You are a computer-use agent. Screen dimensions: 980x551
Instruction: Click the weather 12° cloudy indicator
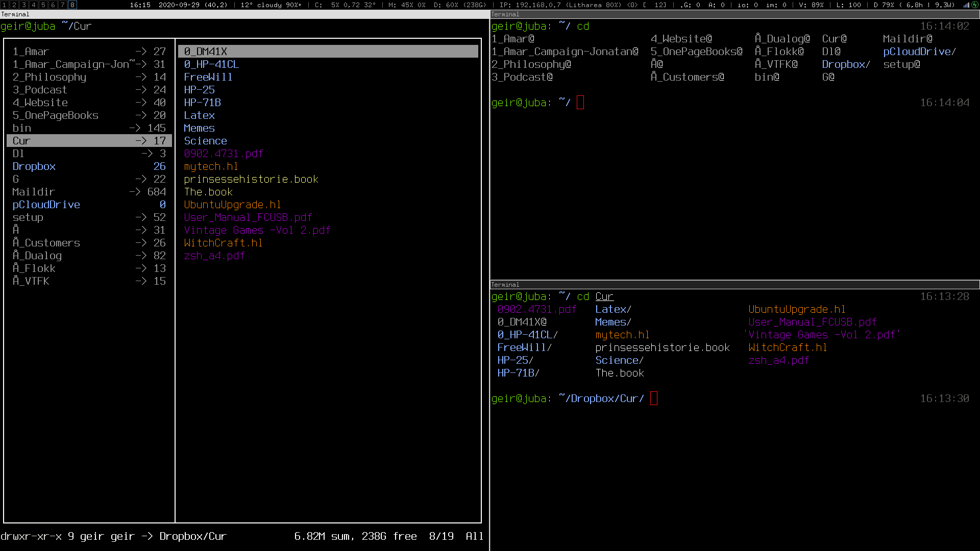pos(271,5)
